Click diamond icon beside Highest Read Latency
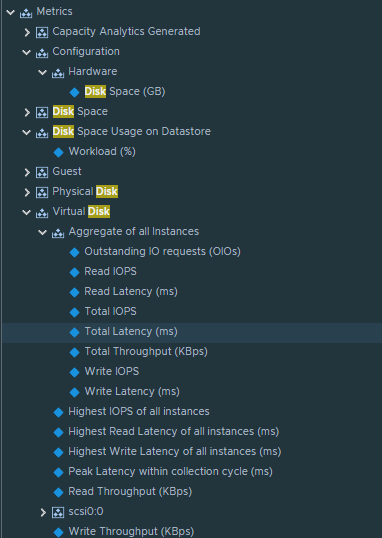This screenshot has height=538, width=382. (x=59, y=432)
